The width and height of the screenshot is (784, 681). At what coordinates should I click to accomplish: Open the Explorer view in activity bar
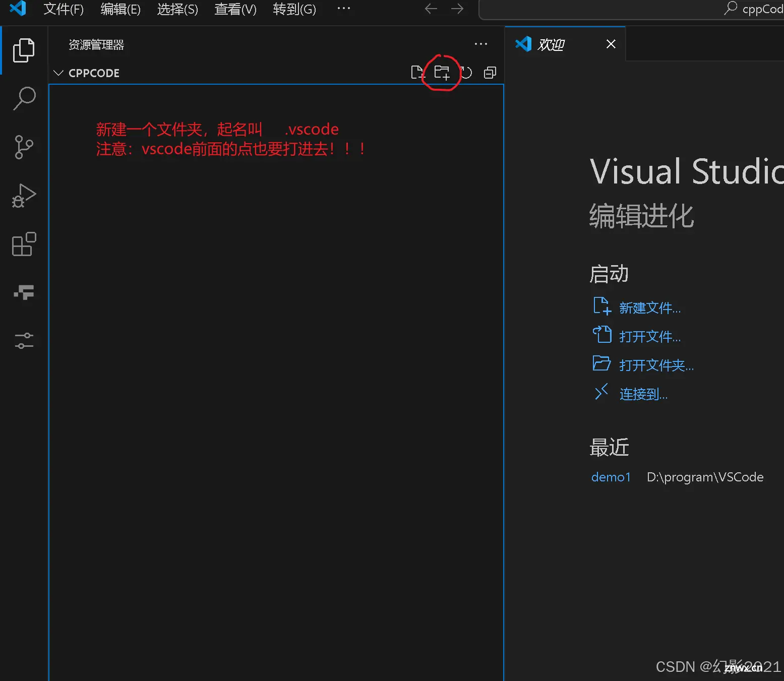pos(24,50)
